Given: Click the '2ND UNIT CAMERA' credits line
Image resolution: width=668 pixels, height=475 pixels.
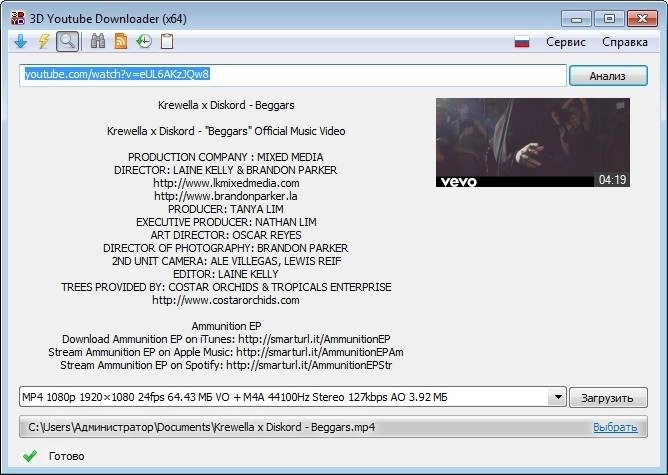Looking at the screenshot, I should (227, 261).
